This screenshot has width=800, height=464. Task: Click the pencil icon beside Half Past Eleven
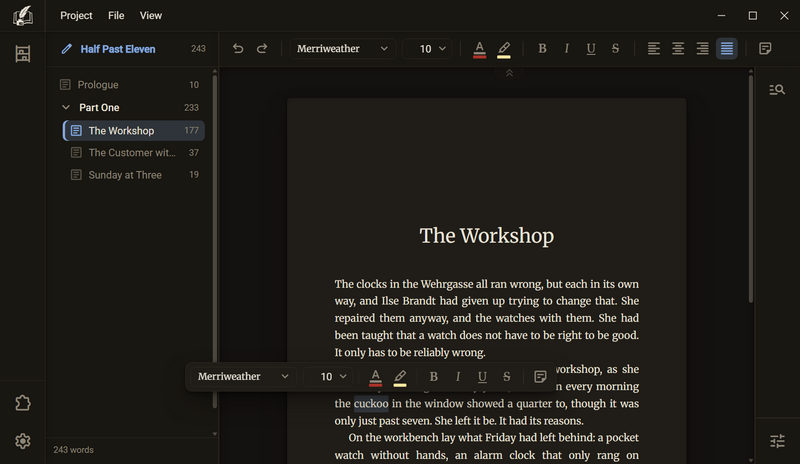(x=66, y=49)
